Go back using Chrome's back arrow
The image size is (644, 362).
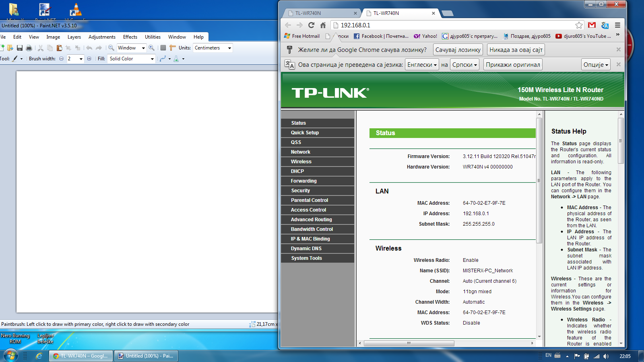(x=288, y=25)
